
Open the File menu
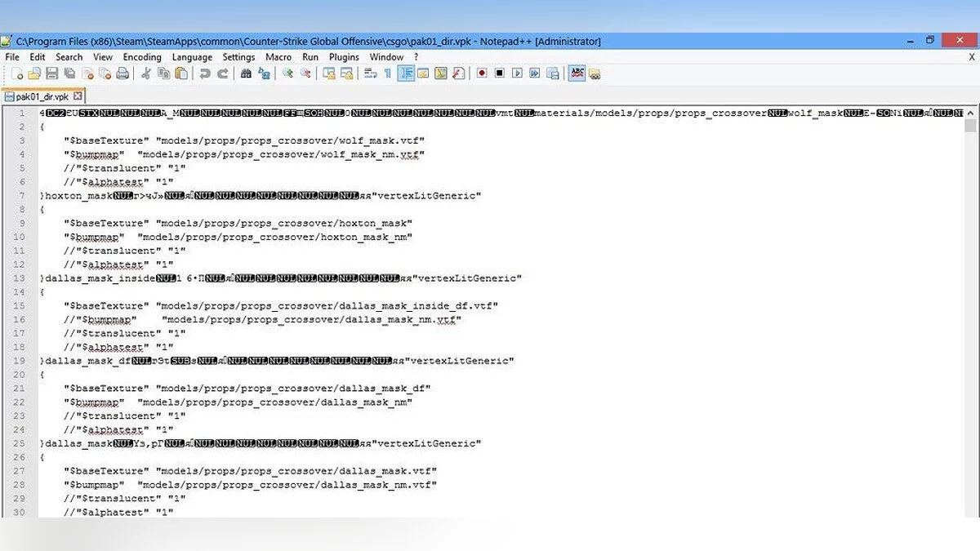point(12,57)
